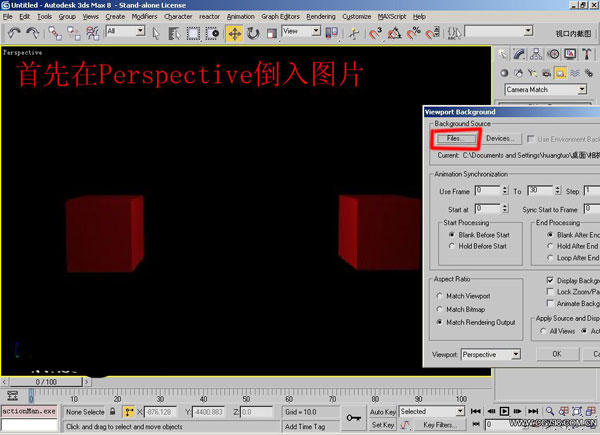Open the Customize menu
The width and height of the screenshot is (600, 435).
coord(356,16)
